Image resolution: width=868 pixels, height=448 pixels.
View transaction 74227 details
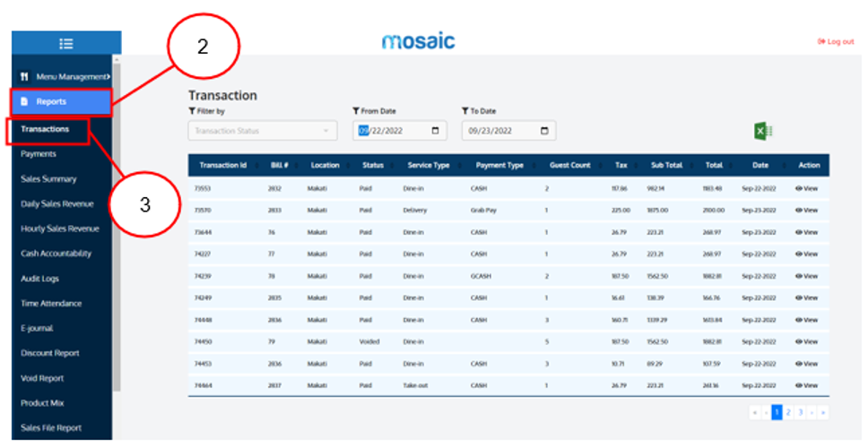[x=806, y=254]
